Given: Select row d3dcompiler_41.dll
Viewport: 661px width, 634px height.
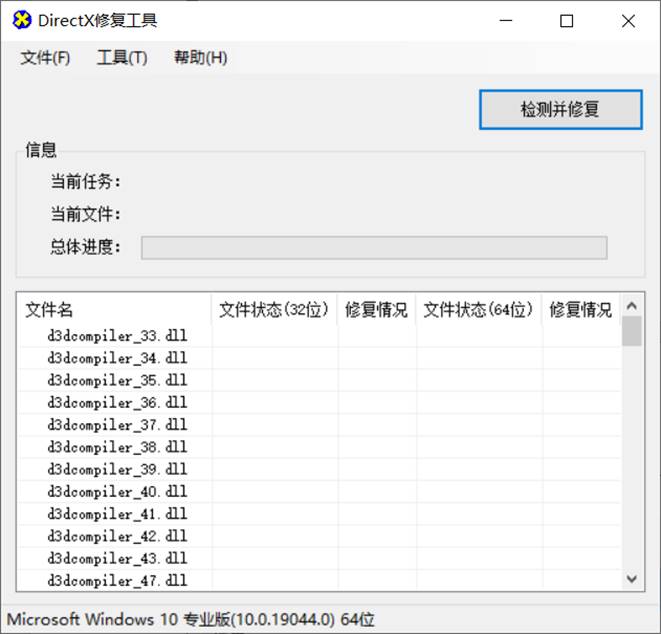Looking at the screenshot, I should 319,514.
